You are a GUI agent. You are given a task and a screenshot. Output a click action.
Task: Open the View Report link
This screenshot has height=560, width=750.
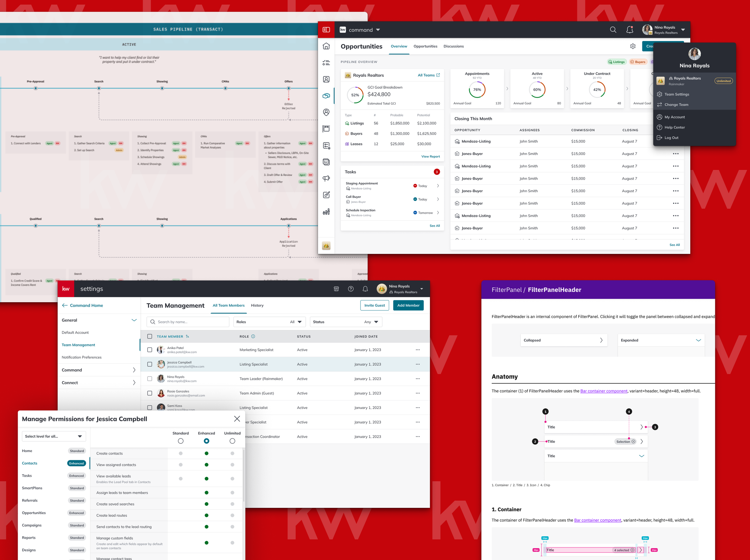tap(430, 156)
